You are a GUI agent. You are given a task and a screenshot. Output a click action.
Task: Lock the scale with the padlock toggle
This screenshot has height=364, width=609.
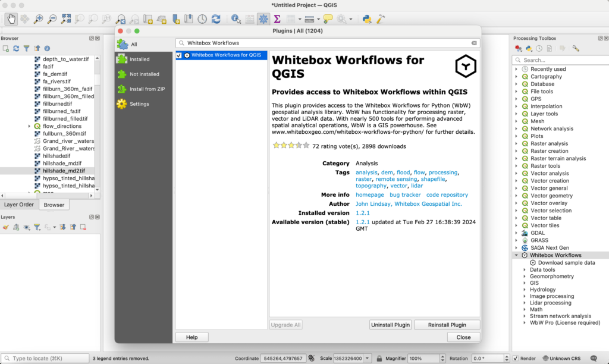[x=379, y=358]
